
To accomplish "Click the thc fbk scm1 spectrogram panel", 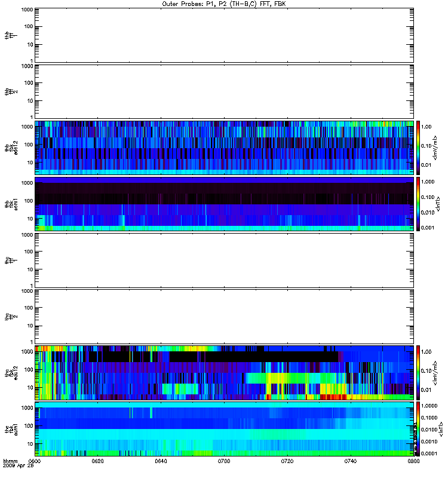I will [225, 429].
